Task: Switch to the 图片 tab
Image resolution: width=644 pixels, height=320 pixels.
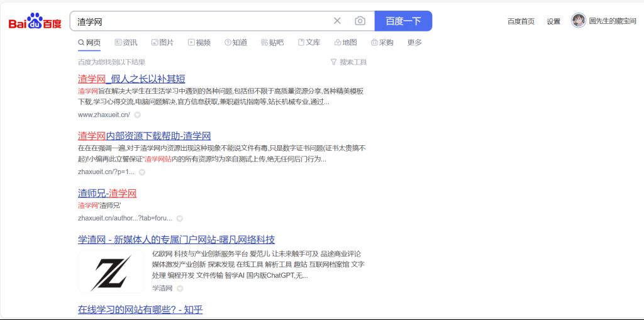Action: click(x=163, y=42)
